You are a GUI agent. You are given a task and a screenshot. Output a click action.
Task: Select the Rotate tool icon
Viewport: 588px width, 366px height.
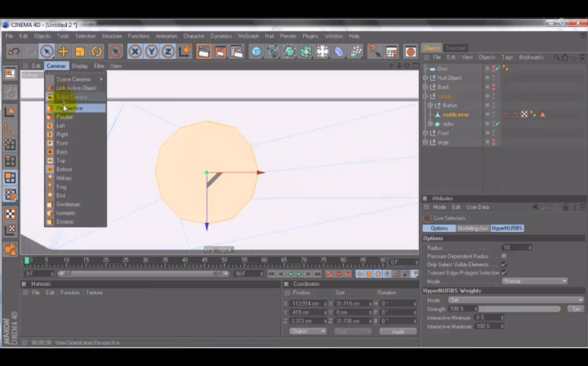[96, 51]
